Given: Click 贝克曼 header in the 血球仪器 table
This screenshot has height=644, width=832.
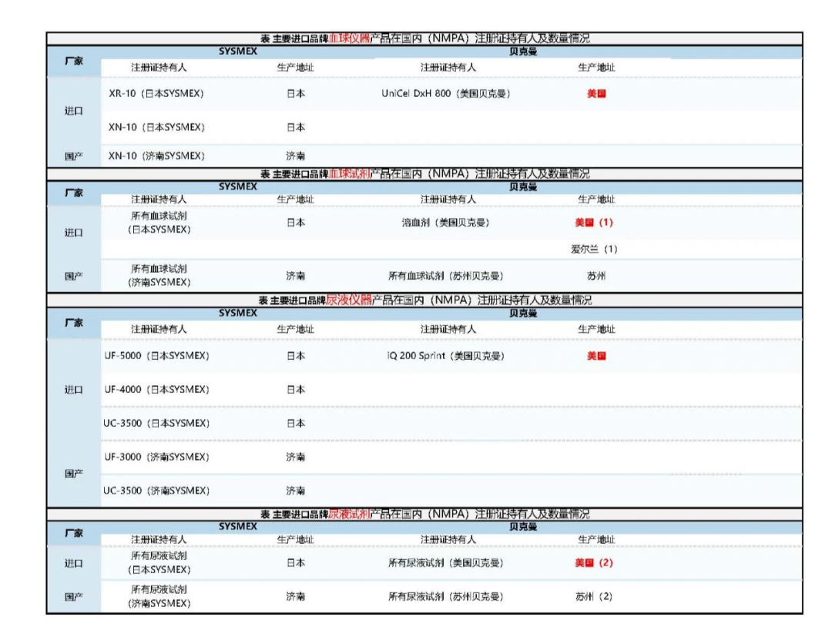Looking at the screenshot, I should [x=523, y=52].
